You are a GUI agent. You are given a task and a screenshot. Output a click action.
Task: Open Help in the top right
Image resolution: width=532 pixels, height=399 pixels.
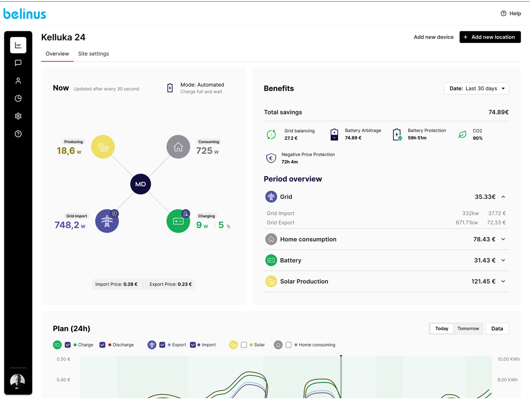coord(511,14)
